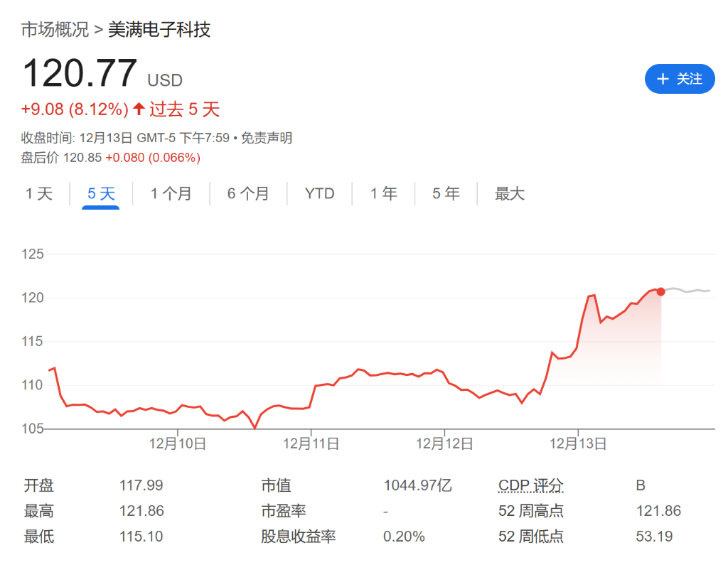Switch to the YTD chart view
The image size is (728, 565).
tap(319, 193)
